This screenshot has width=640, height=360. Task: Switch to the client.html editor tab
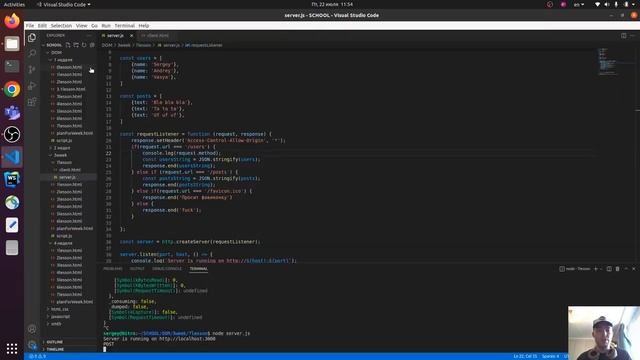coord(158,36)
